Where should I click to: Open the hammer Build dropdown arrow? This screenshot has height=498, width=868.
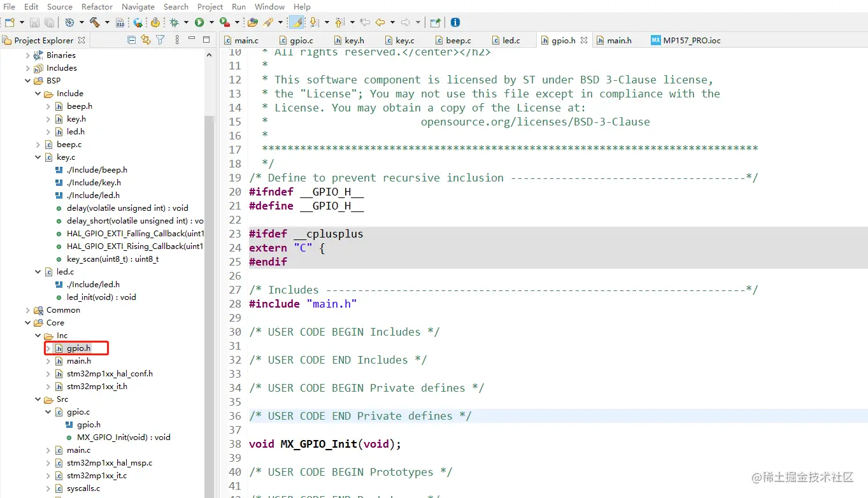(106, 22)
